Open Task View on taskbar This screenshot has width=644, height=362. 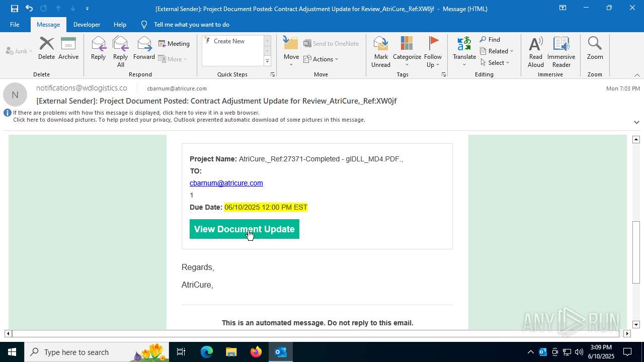pos(181,352)
